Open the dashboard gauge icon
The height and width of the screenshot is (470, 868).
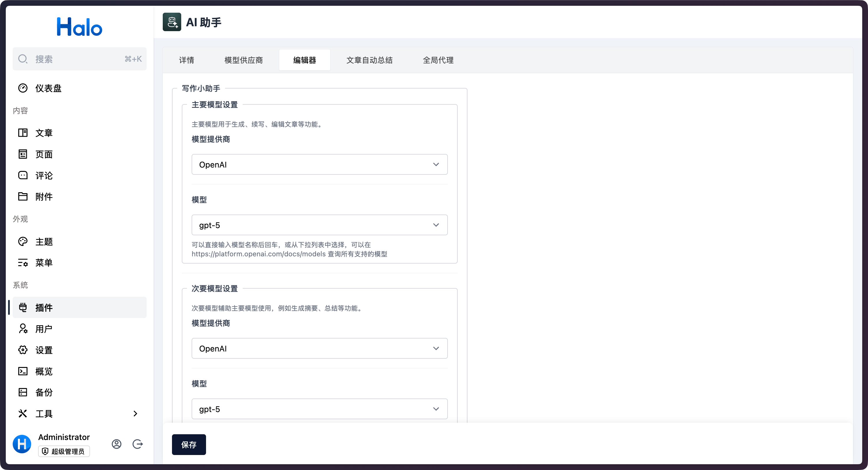tap(23, 88)
